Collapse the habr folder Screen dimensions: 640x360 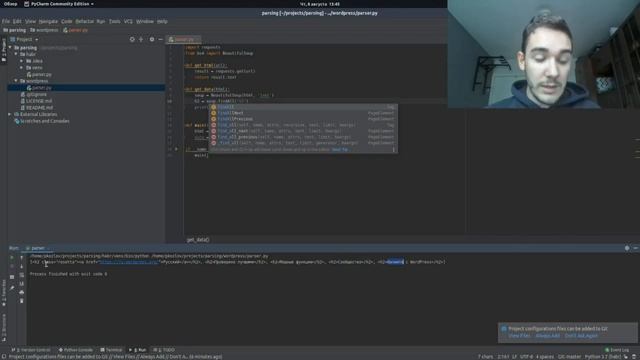click(x=16, y=54)
